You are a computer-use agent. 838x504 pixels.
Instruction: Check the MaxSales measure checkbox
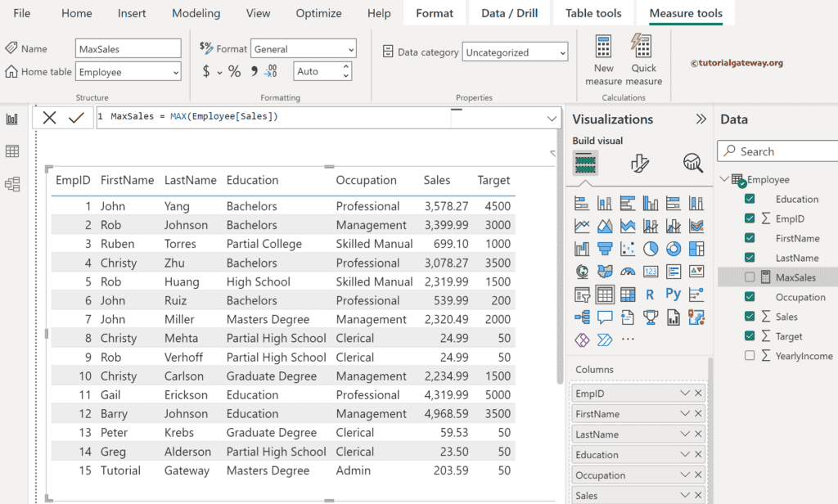[x=750, y=277]
